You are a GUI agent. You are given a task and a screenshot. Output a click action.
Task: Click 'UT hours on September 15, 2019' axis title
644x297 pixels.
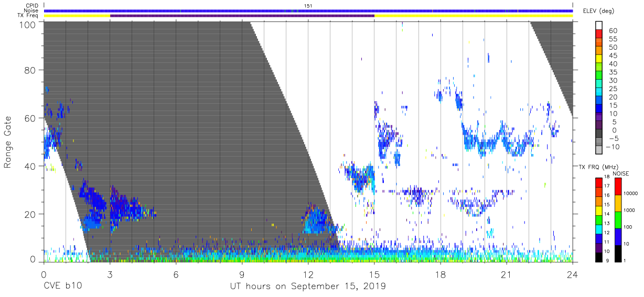[x=308, y=287]
